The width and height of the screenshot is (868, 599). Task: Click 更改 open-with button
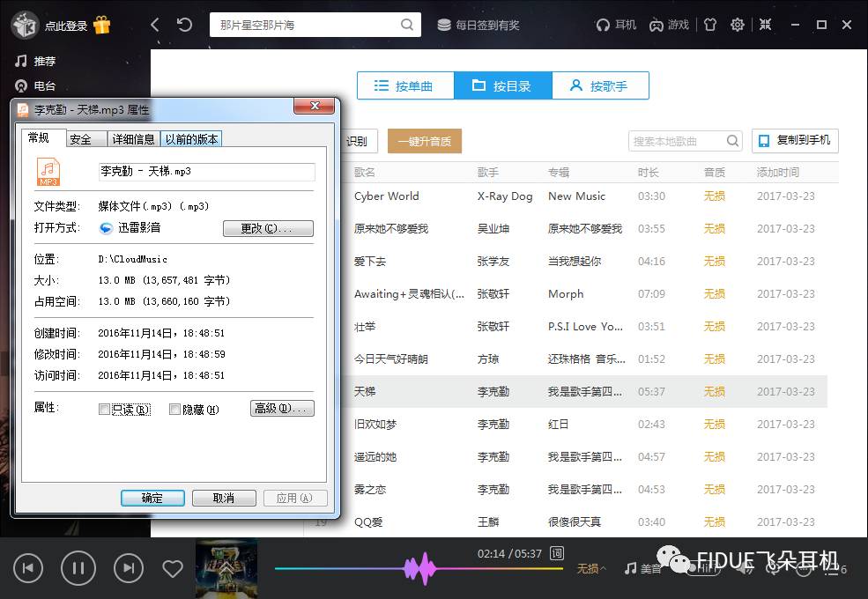tap(268, 228)
